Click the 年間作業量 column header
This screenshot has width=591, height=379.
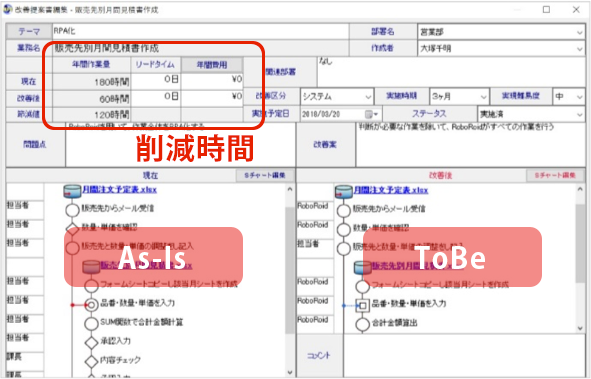coord(91,64)
